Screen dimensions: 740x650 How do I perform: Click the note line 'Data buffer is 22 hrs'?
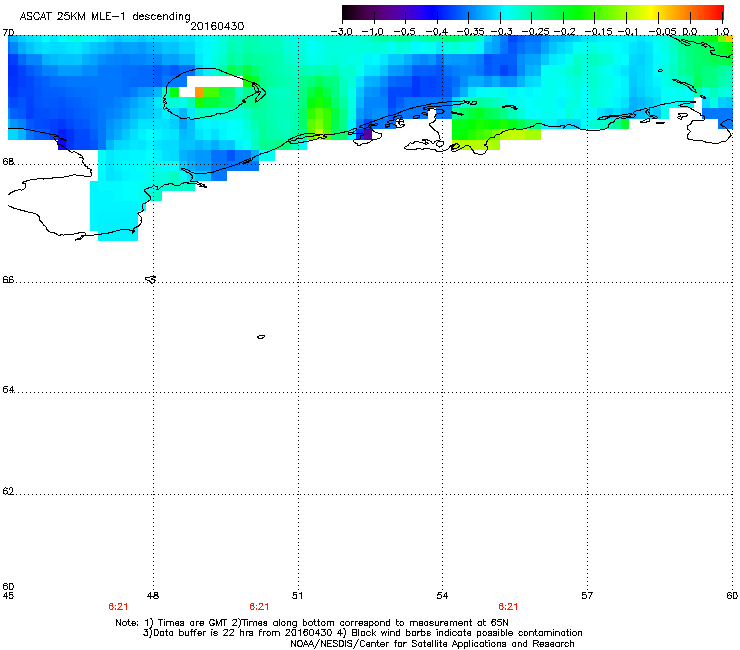[x=203, y=633]
